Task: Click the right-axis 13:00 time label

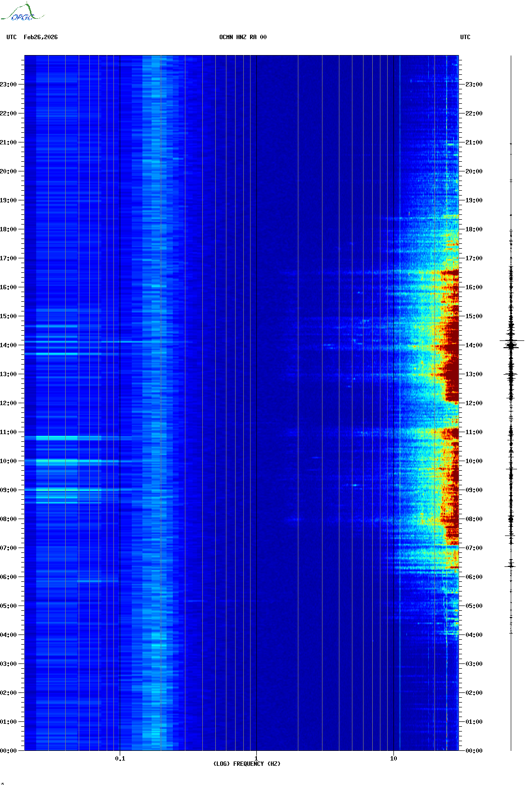Action: tap(474, 374)
